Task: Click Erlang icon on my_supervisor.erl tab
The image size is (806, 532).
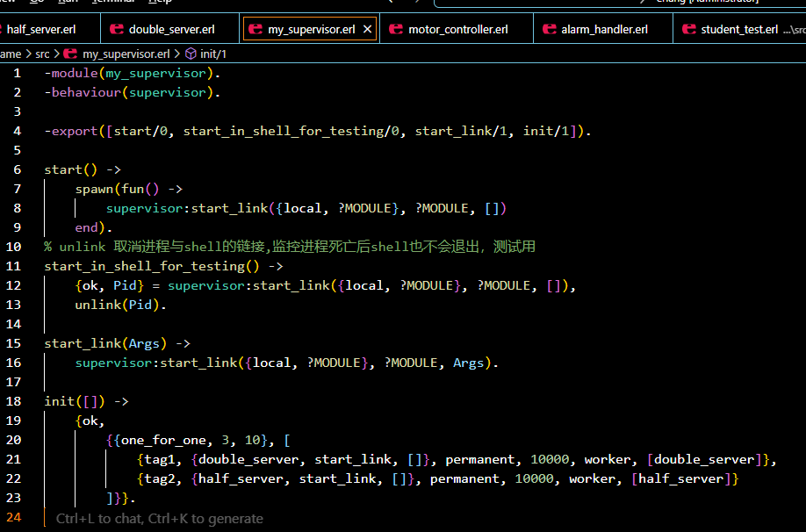Action: pos(255,29)
